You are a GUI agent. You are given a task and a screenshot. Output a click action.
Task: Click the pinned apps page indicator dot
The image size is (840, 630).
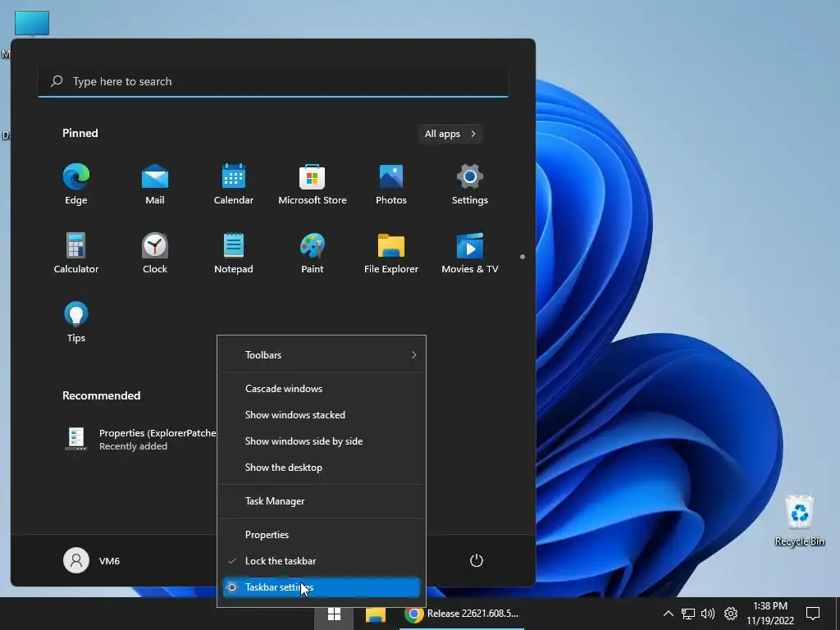[x=523, y=257]
